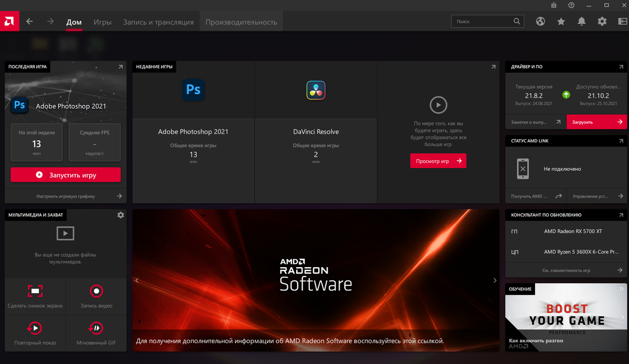Screen dimensions: 629x364
Task: Click the bug report icon in title bar
Action: [555, 5]
